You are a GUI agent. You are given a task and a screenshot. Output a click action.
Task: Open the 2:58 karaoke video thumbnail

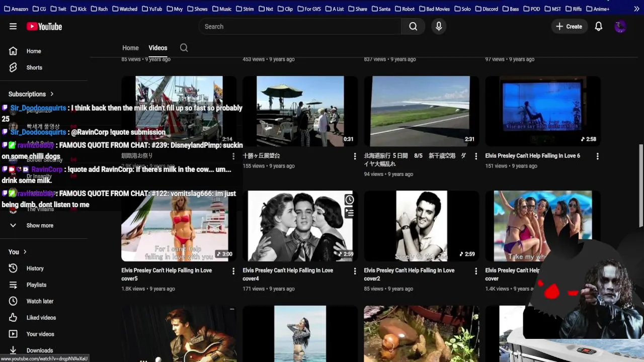tap(543, 111)
